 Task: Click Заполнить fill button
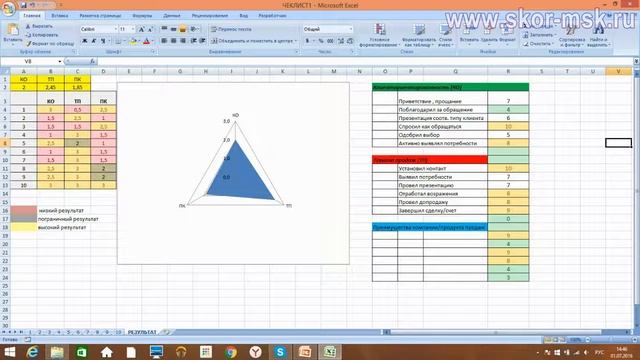click(x=539, y=35)
